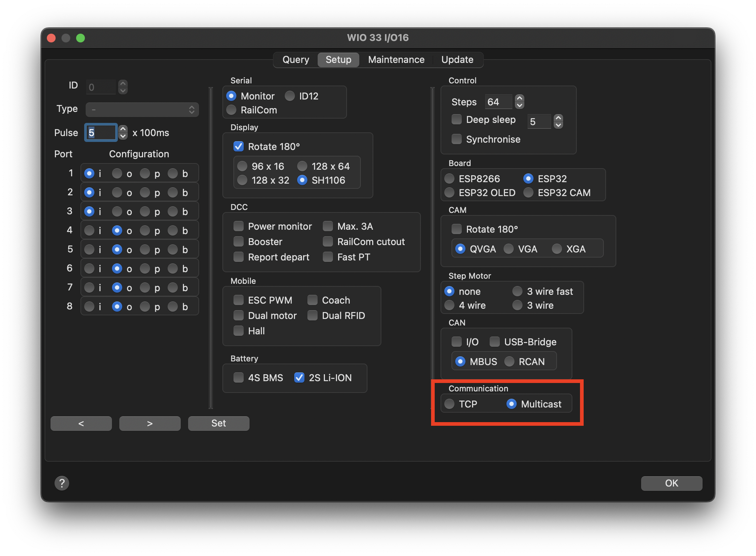The width and height of the screenshot is (756, 556).
Task: Select the ESP32 CAM board option
Action: pyautogui.click(x=528, y=192)
